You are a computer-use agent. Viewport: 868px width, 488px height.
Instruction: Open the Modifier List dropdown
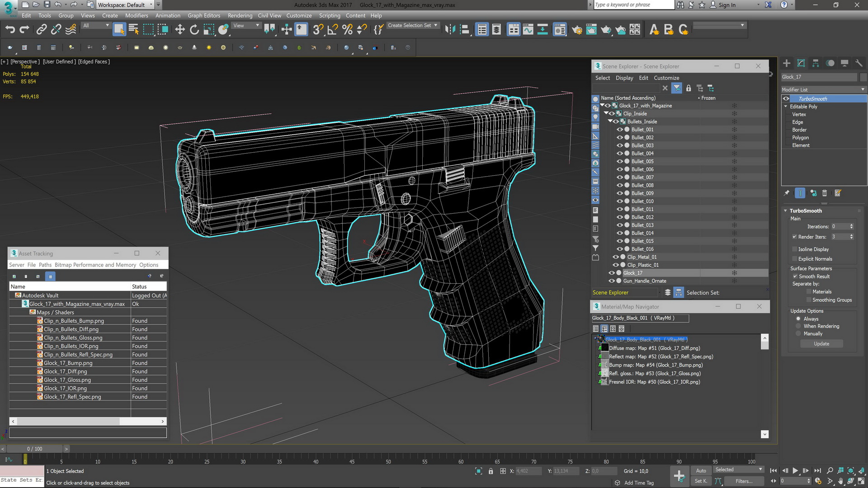(x=824, y=89)
